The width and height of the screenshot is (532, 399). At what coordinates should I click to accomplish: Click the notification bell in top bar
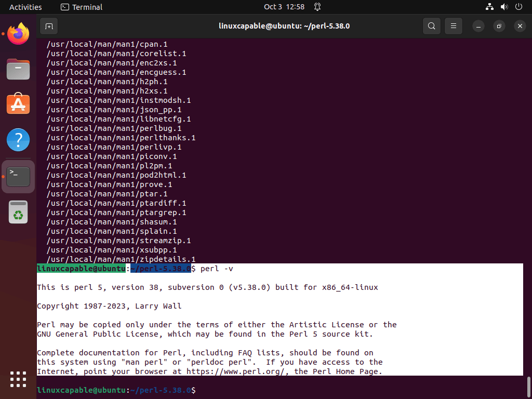317,7
